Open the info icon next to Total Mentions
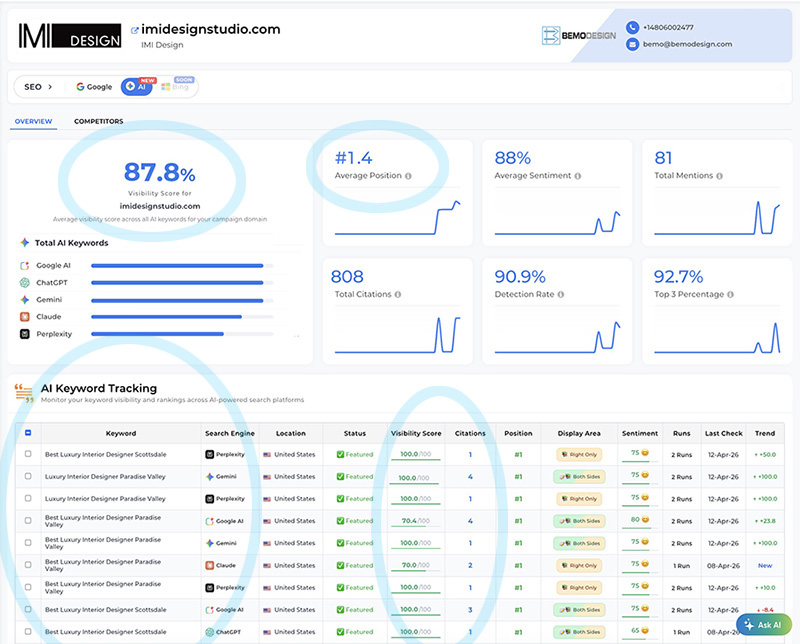This screenshot has width=800, height=644. (x=719, y=176)
